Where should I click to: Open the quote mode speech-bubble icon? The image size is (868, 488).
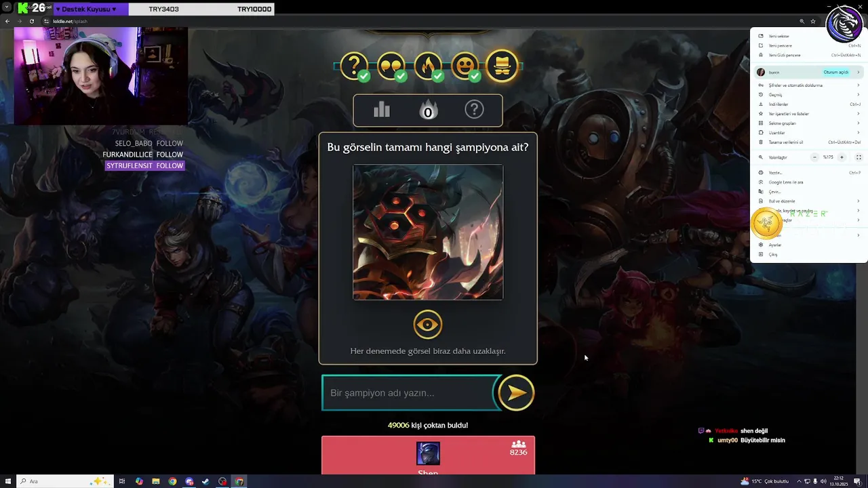[x=391, y=66]
